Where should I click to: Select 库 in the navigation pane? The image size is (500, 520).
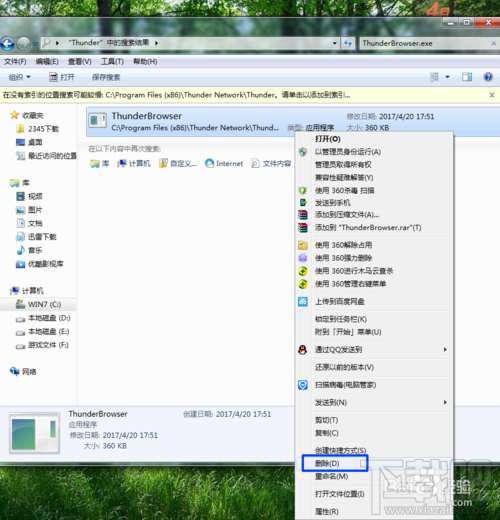[x=20, y=183]
